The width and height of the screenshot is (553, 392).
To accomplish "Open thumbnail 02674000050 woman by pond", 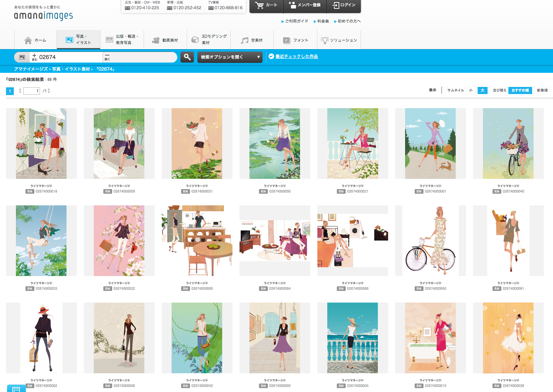I will [275, 144].
